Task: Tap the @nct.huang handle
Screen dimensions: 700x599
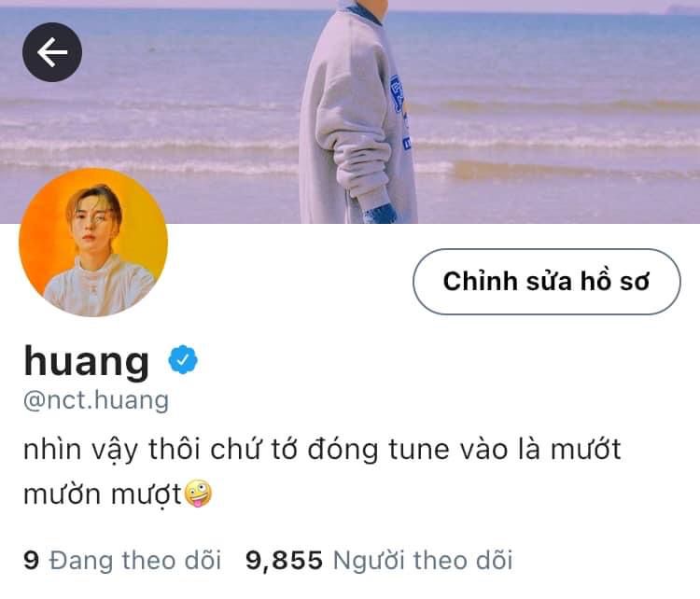Action: coord(96,400)
